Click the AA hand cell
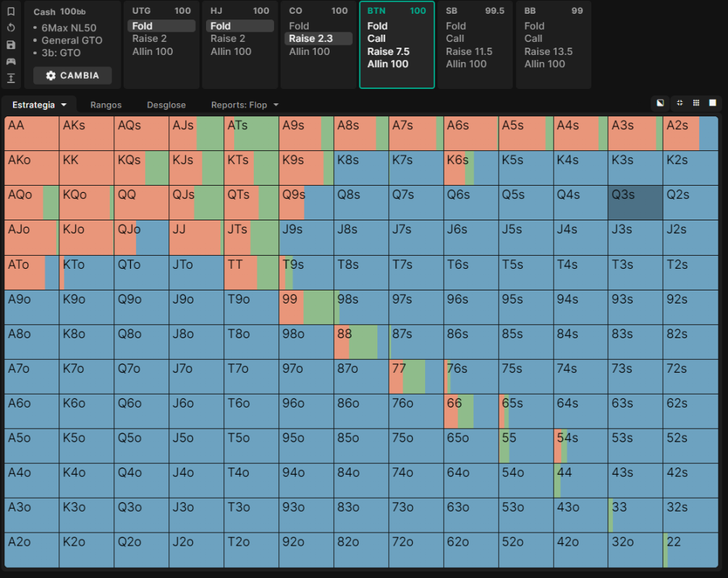This screenshot has height=578, width=728. tap(32, 133)
